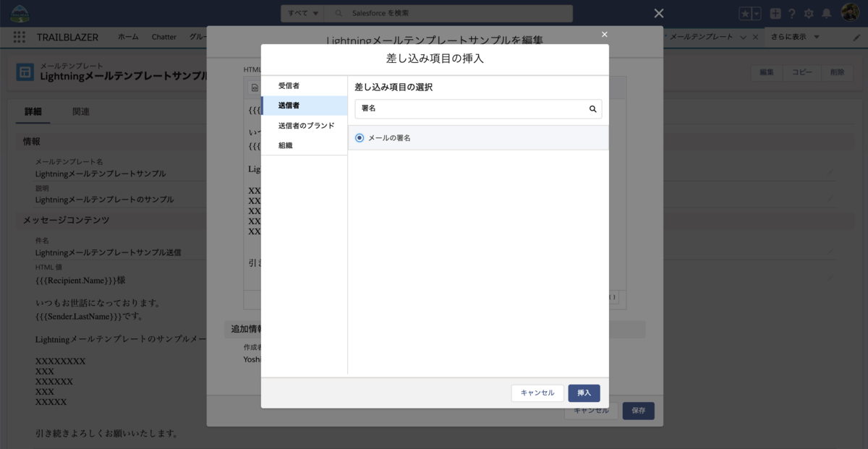Go to the Chatter nav item
Viewport: 868px width, 449px height.
(x=164, y=37)
